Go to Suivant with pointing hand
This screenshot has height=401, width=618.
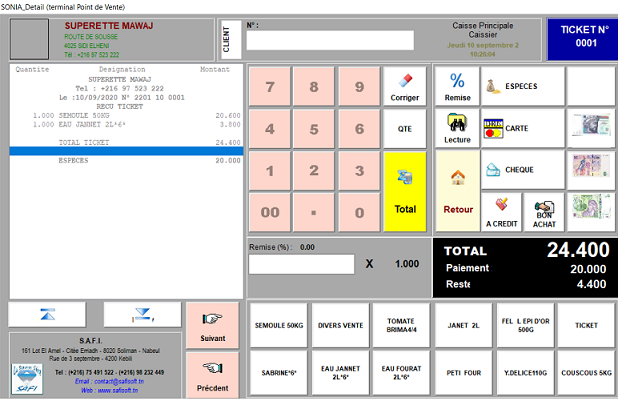pyautogui.click(x=212, y=326)
